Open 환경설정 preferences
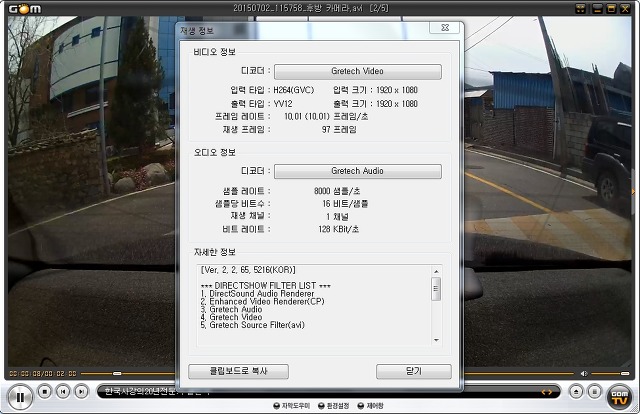Image resolution: width=640 pixels, height=414 pixels. click(333, 406)
